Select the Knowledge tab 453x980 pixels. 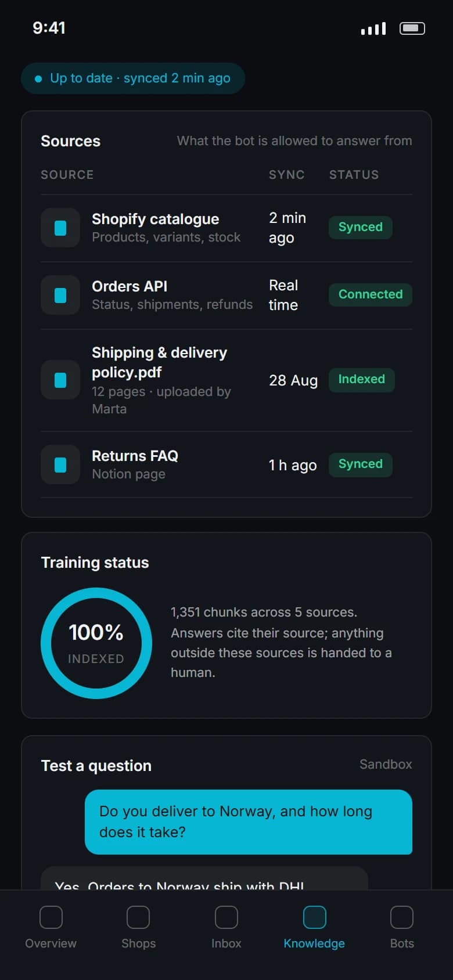pyautogui.click(x=314, y=928)
